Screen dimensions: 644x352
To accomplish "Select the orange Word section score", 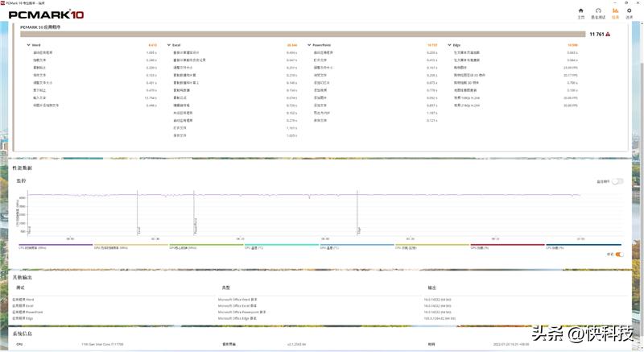I will click(152, 45).
